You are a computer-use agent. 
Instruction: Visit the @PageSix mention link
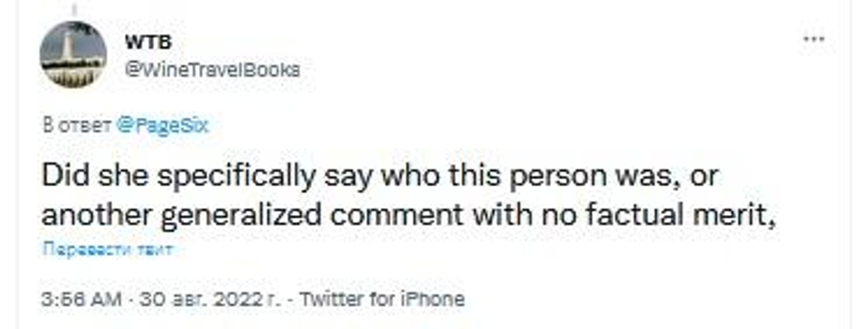162,125
